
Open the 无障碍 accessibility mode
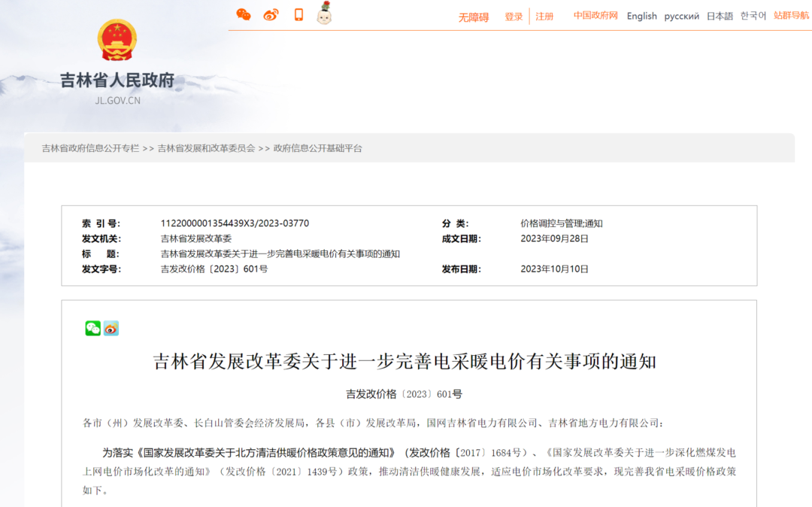[474, 17]
